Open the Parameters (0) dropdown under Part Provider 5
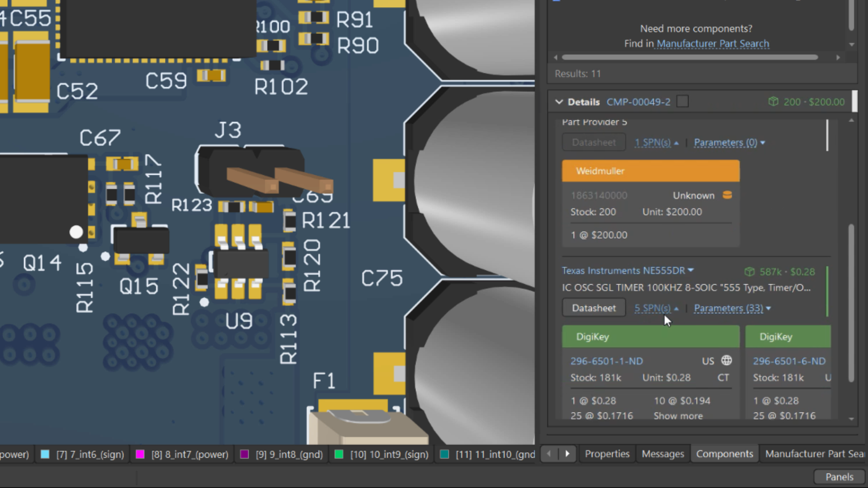The width and height of the screenshot is (868, 488). (729, 142)
